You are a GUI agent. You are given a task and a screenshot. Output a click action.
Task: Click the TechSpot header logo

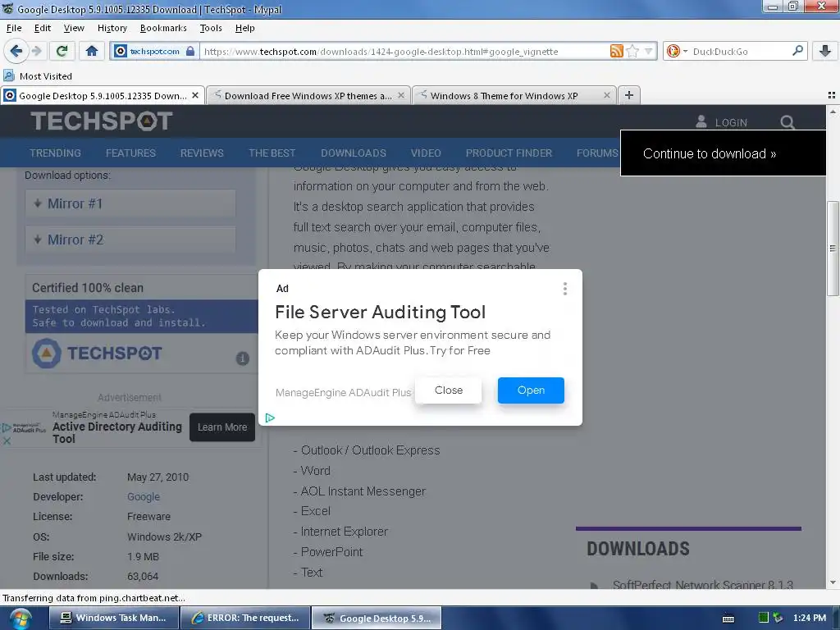101,121
